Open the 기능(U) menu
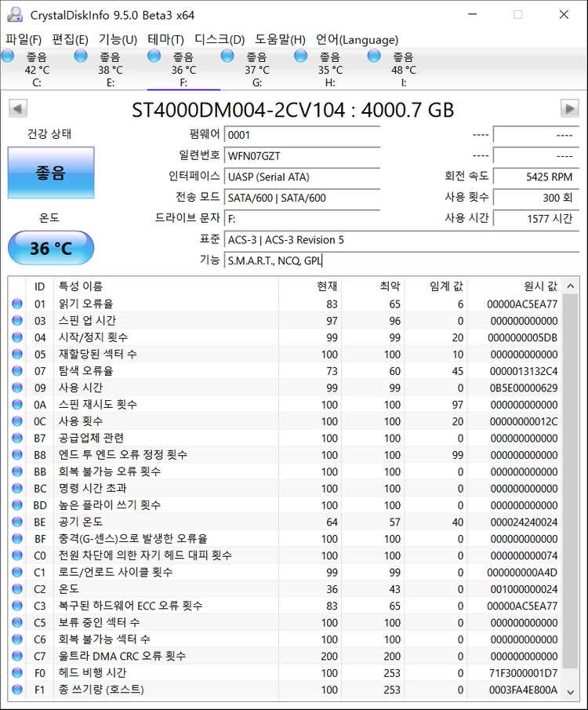Screen dimensions: 588x710 click(118, 40)
